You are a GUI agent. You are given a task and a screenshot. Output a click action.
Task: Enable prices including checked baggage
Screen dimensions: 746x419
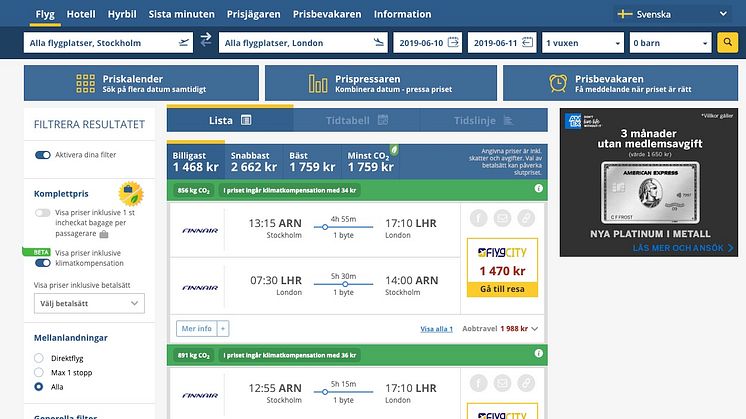(43, 213)
